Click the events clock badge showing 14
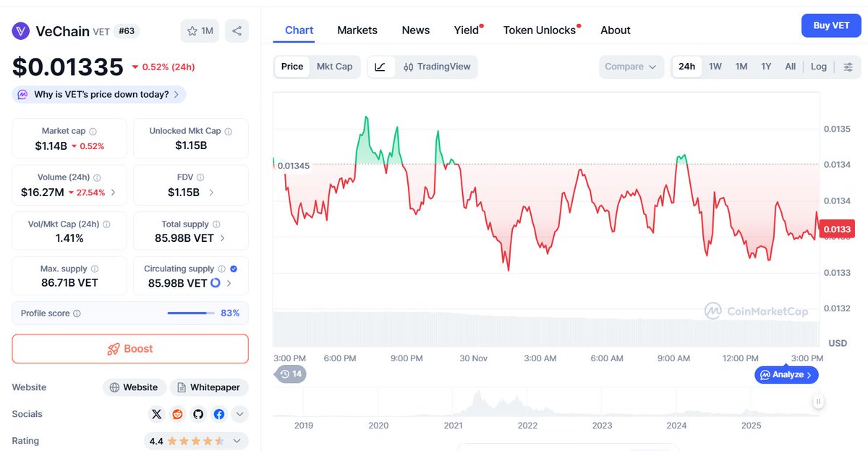Image resolution: width=868 pixels, height=451 pixels. 289,374
